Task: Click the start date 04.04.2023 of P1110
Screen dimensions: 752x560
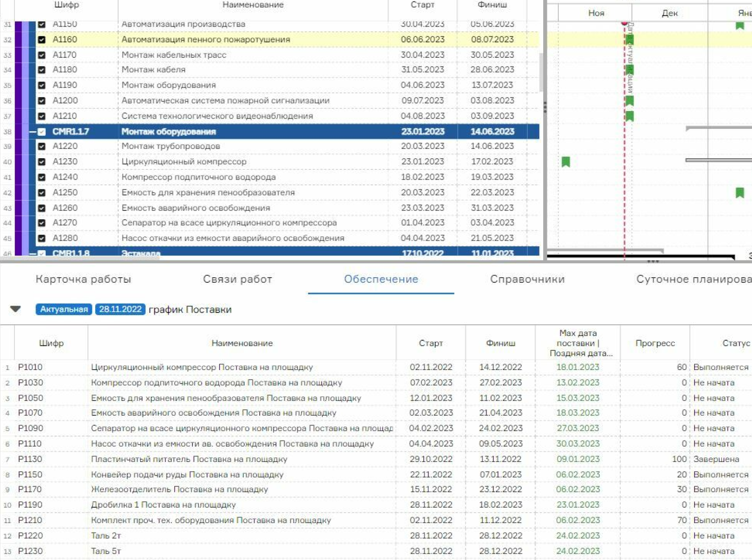Action: [431, 444]
